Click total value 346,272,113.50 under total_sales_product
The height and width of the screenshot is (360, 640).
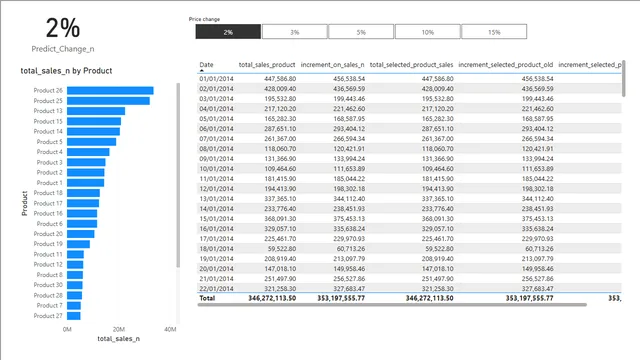click(x=272, y=298)
